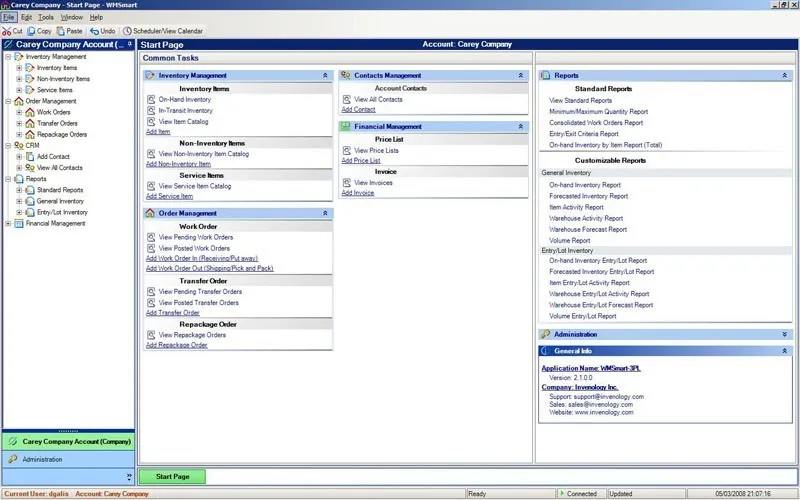Click the View All Contacts icon in Contacts Management
800x500 pixels.
[346, 99]
